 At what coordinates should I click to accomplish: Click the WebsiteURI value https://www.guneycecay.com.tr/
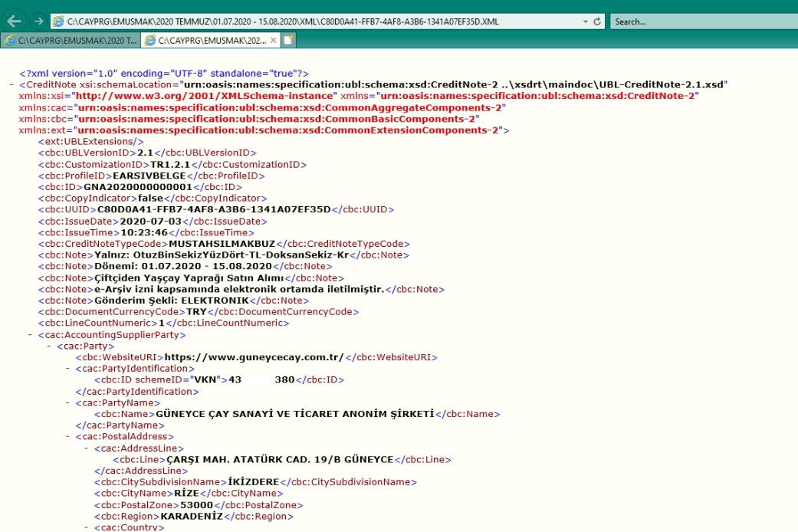click(254, 357)
